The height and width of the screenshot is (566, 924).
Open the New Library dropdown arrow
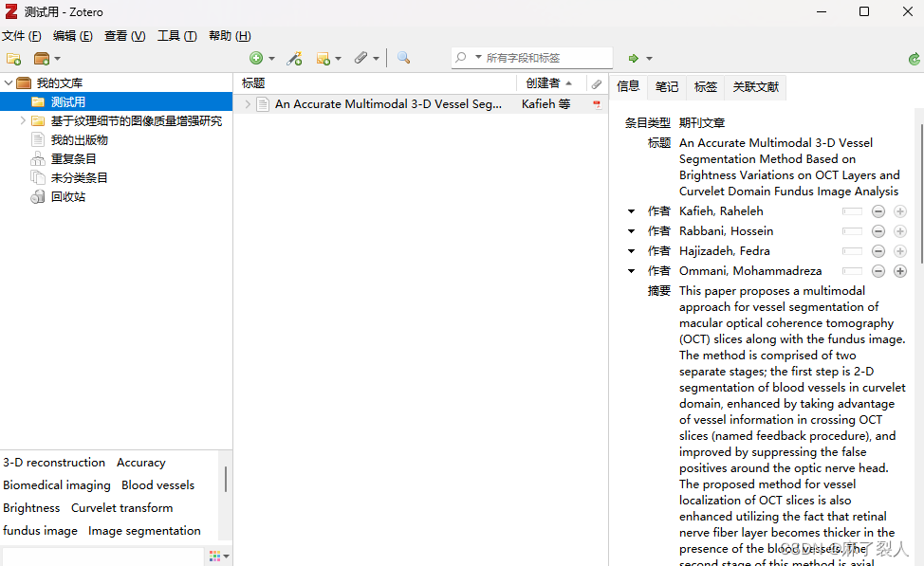(57, 59)
